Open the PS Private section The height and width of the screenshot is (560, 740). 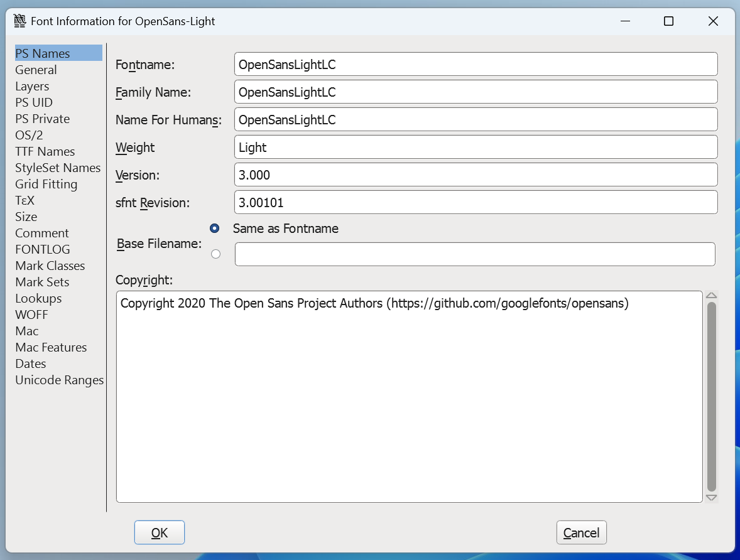pyautogui.click(x=42, y=119)
